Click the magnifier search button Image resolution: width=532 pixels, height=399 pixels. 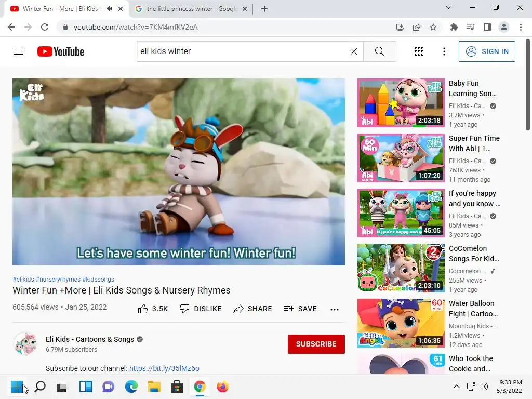380,51
